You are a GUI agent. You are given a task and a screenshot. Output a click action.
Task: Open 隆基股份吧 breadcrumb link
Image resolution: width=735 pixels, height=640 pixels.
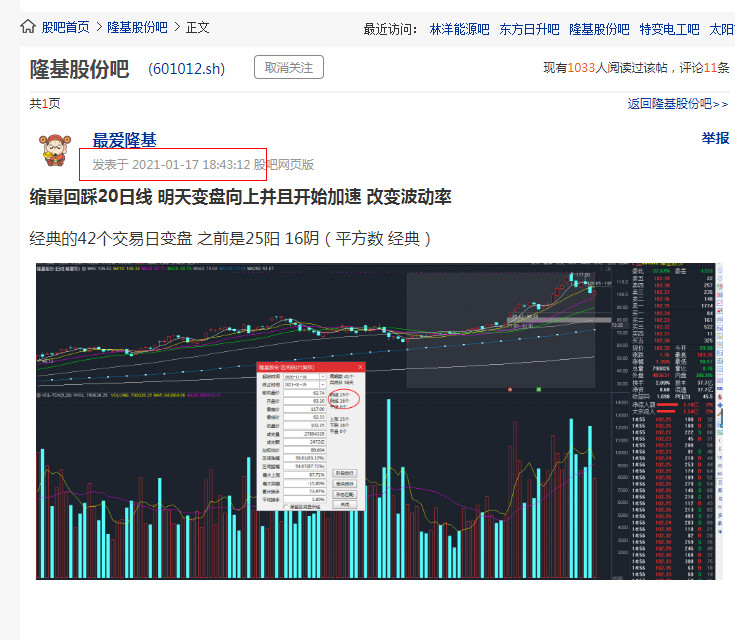[x=137, y=27]
